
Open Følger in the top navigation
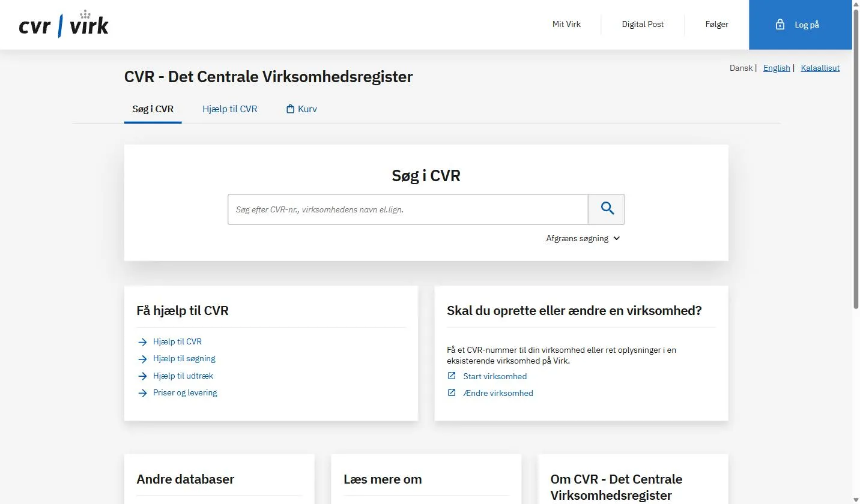pyautogui.click(x=716, y=25)
